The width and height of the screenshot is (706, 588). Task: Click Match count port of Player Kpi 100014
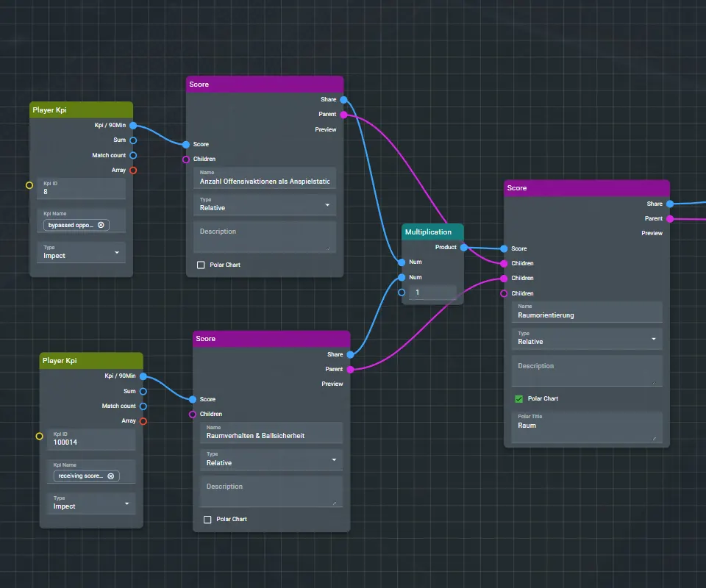point(143,406)
